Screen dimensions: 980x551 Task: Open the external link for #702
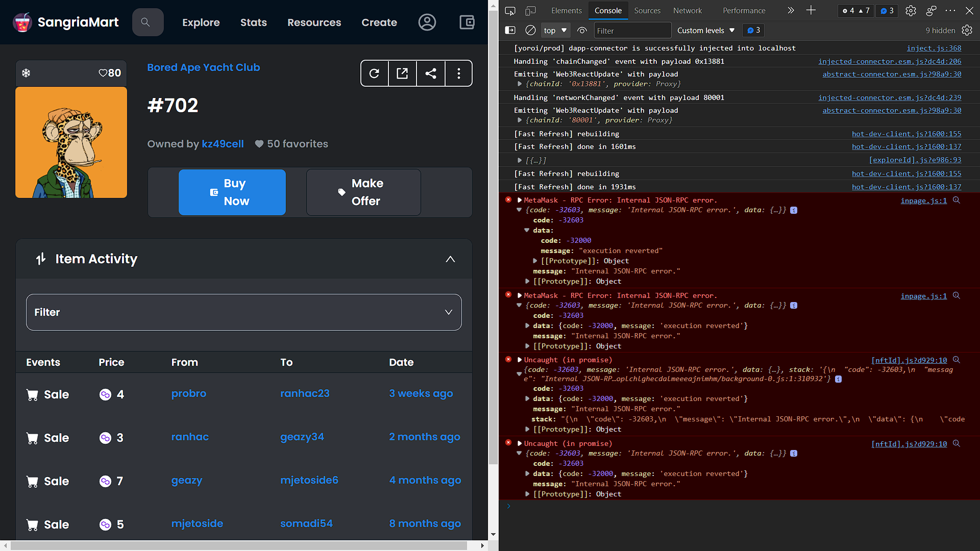pos(402,73)
